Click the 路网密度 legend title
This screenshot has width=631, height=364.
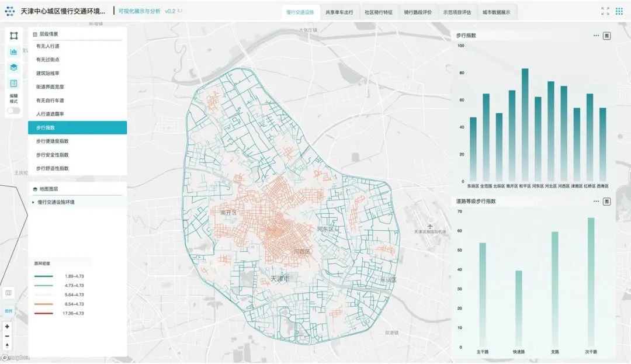tap(42, 264)
